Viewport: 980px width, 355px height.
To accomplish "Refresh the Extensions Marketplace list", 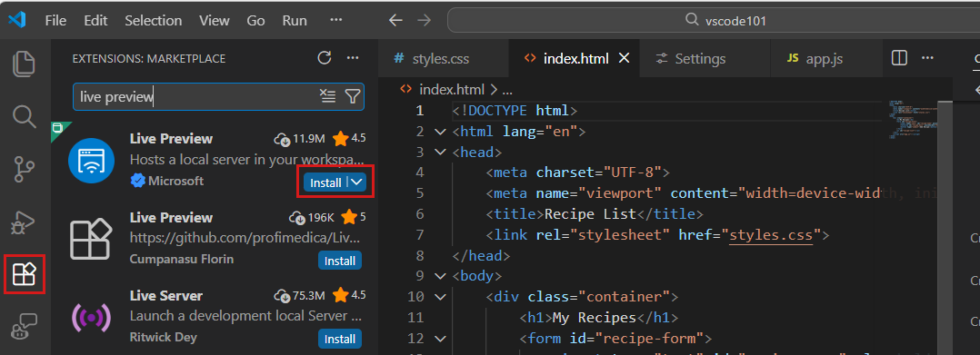I will coord(324,58).
